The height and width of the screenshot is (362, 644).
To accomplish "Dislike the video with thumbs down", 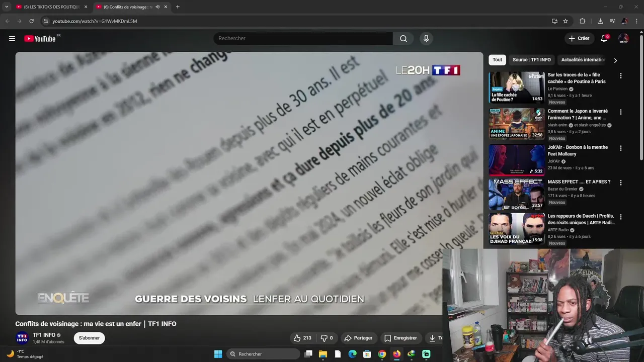I will [327, 338].
